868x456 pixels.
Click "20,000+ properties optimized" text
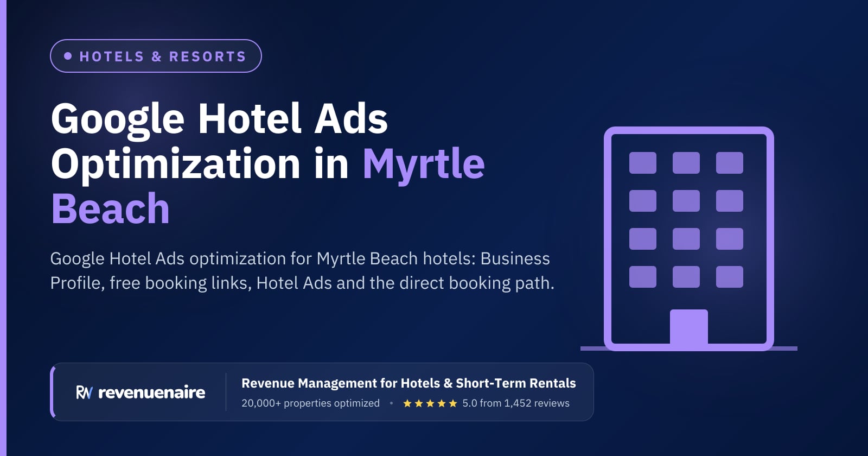tap(310, 403)
